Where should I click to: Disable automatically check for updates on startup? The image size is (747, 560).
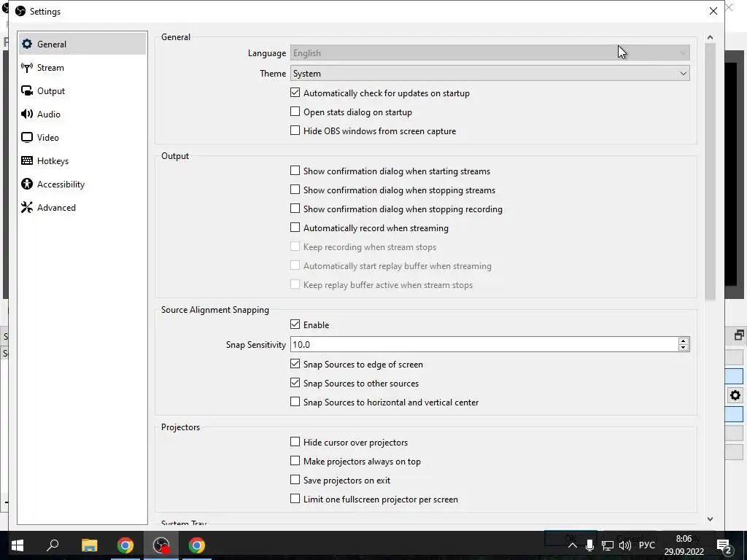coord(295,93)
